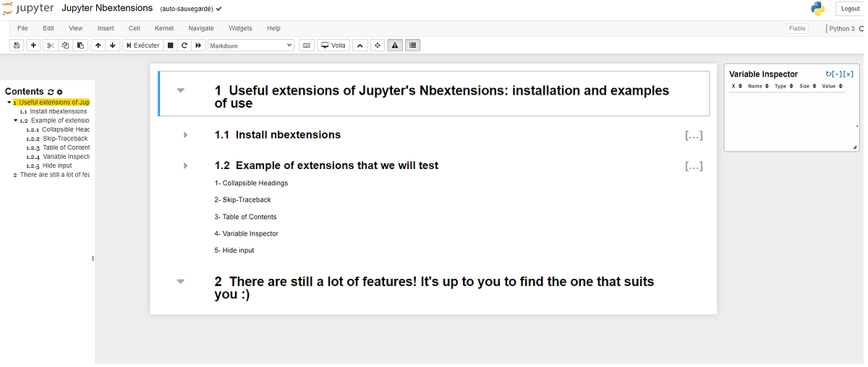
Task: Collapse the '1.2 Example of extensions' TOC arrow
Action: tap(16, 121)
